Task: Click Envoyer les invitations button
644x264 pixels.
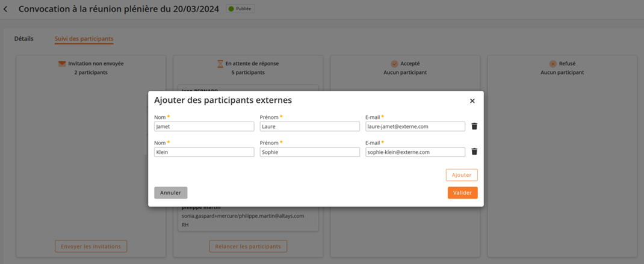Action: pyautogui.click(x=91, y=246)
